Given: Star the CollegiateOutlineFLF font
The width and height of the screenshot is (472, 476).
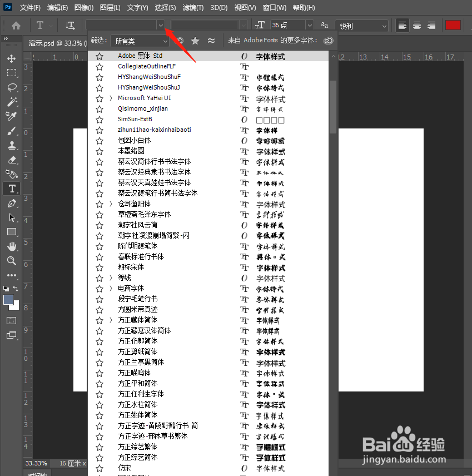Looking at the screenshot, I should coord(100,67).
